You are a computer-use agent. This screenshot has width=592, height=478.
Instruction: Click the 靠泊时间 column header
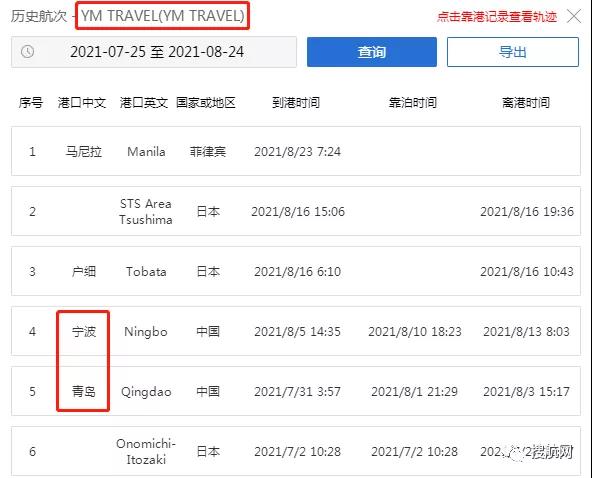[x=413, y=103]
